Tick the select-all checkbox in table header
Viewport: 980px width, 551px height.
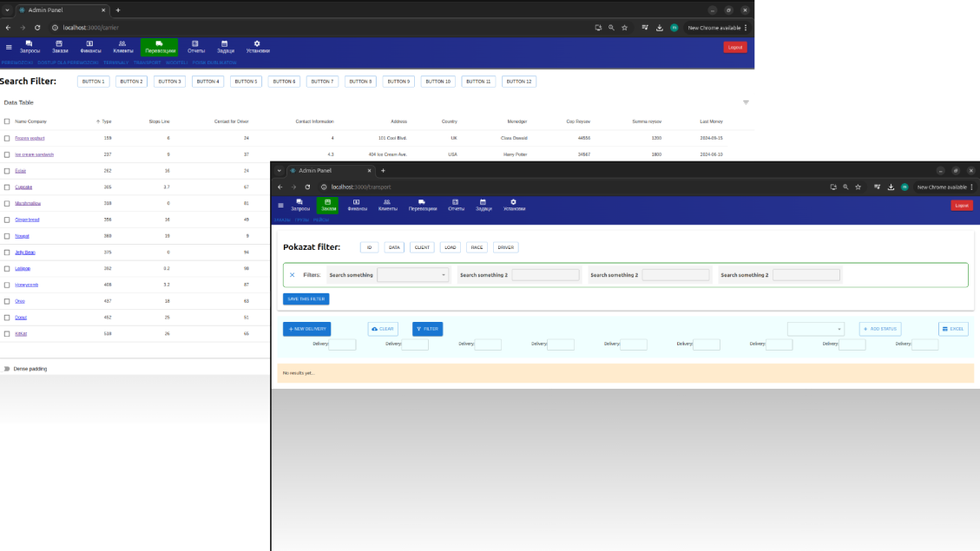[x=7, y=121]
